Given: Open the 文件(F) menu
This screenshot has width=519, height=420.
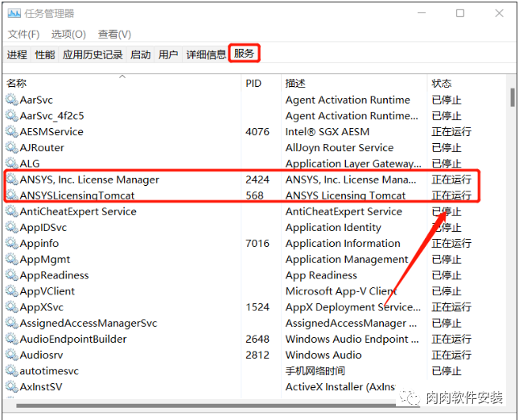Looking at the screenshot, I should coord(23,34).
